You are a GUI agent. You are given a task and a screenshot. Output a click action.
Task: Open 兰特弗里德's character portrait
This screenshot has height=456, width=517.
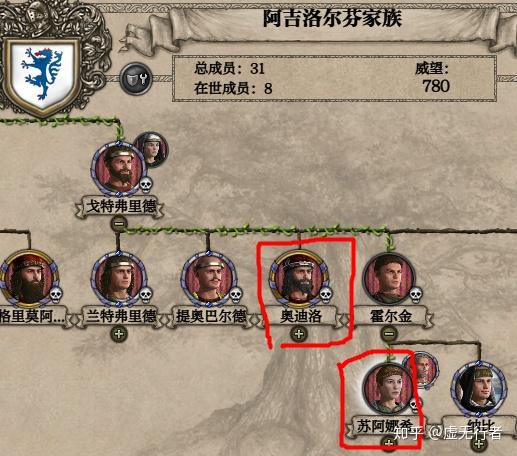119,279
